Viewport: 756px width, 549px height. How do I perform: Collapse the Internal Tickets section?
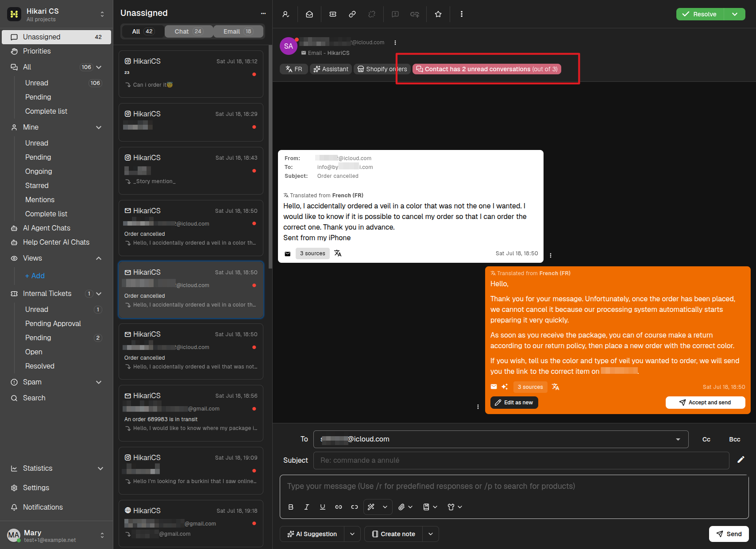pyautogui.click(x=99, y=294)
